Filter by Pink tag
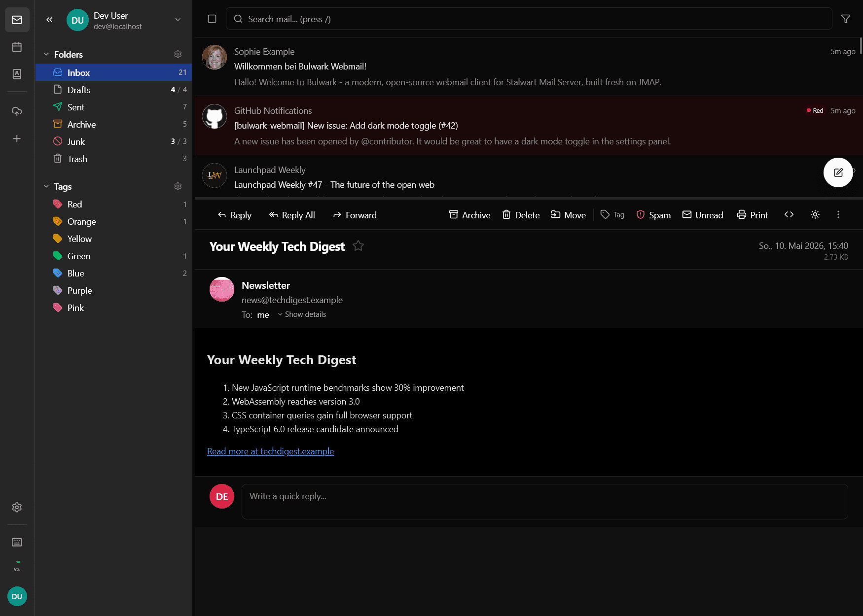 click(113, 308)
